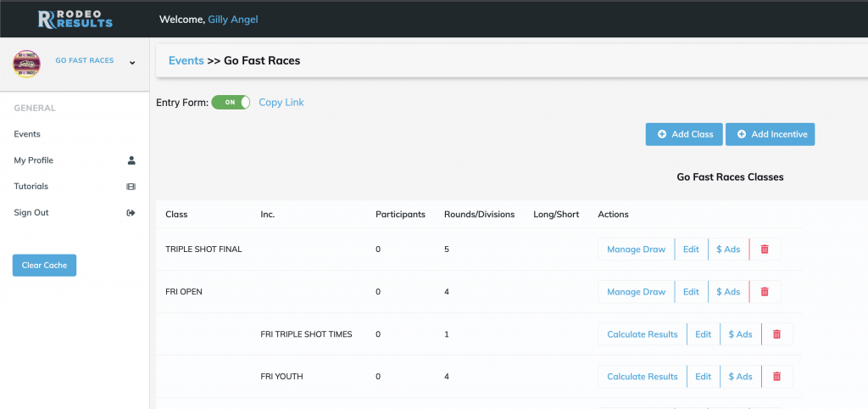The height and width of the screenshot is (409, 868).
Task: Click the FRI OPEN class name
Action: click(x=184, y=292)
